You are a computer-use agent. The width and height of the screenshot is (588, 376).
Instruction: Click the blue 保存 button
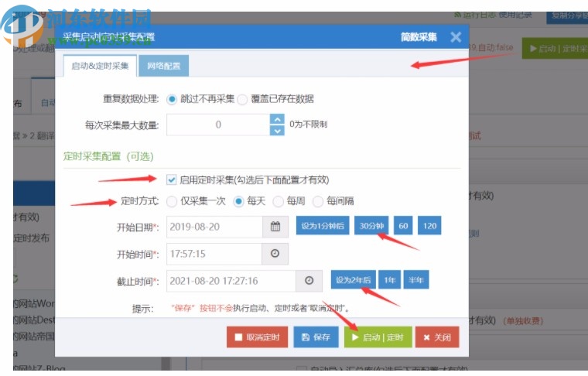(x=316, y=337)
